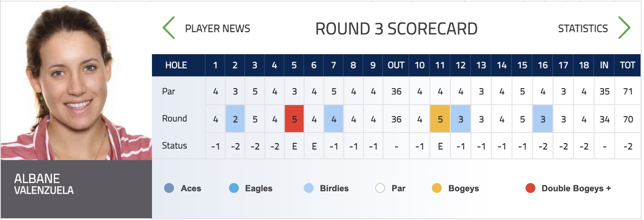The image size is (644, 220).
Task: Open the Statistics section
Action: click(x=583, y=28)
